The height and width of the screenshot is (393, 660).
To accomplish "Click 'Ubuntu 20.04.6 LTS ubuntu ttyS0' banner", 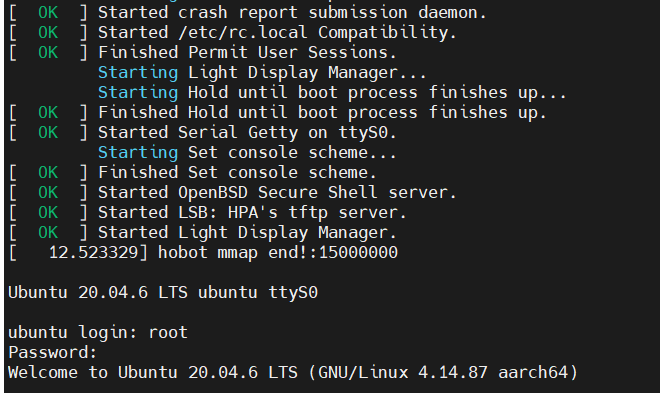I will tap(163, 292).
